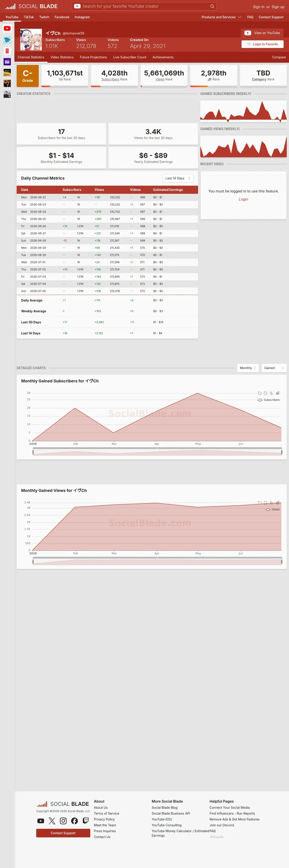289x868 pixels.
Task: Open the T-Series channel avatar in sidebar
Action: (7, 51)
